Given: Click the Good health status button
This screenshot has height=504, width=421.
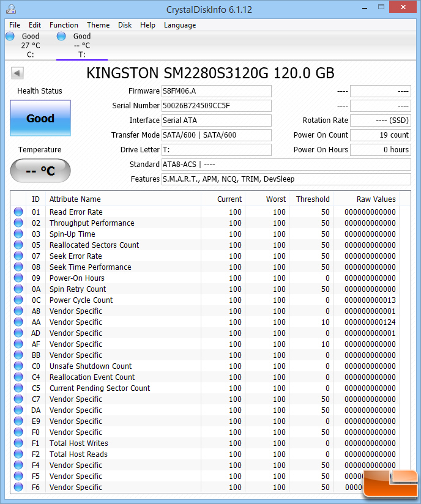Looking at the screenshot, I should 40,118.
